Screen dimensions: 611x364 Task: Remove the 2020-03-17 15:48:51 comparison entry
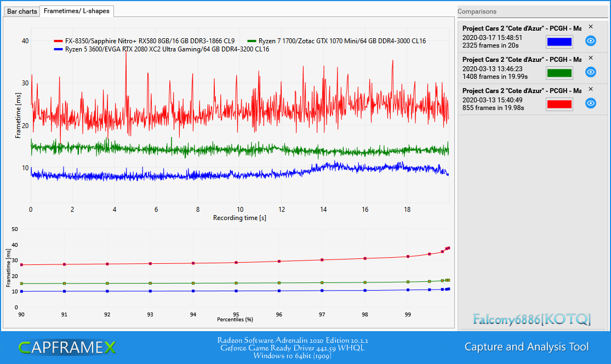tap(591, 27)
